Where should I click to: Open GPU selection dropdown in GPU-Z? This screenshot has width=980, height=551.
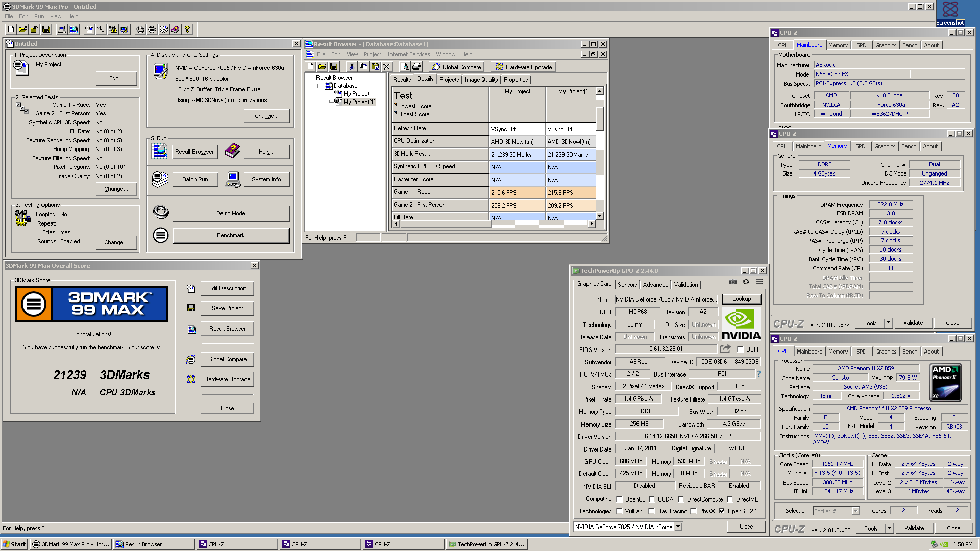pos(678,527)
